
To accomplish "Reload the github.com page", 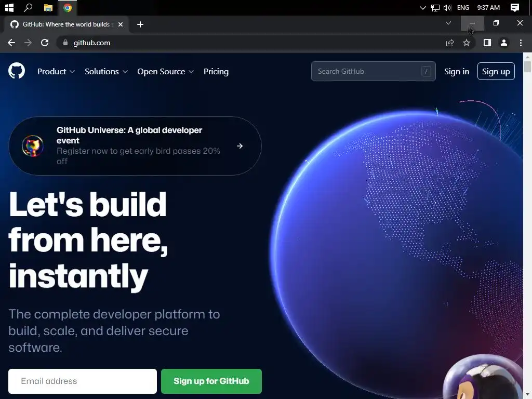I will tap(45, 43).
